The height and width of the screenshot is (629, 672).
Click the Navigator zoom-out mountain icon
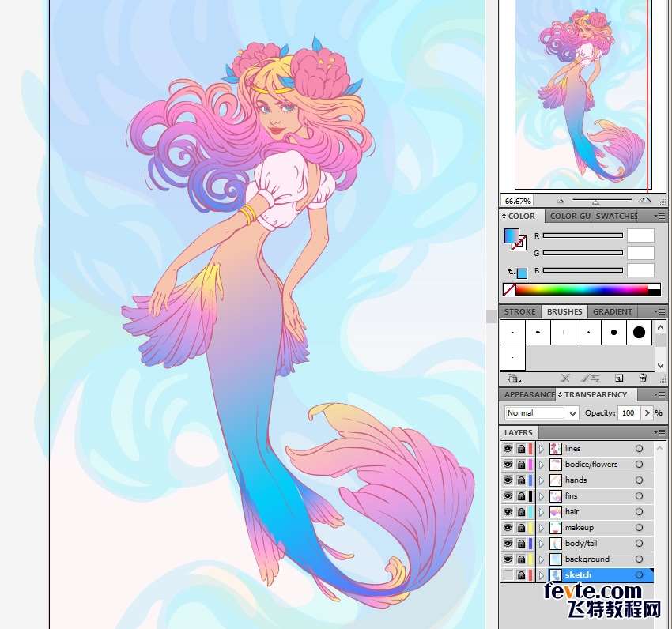560,200
